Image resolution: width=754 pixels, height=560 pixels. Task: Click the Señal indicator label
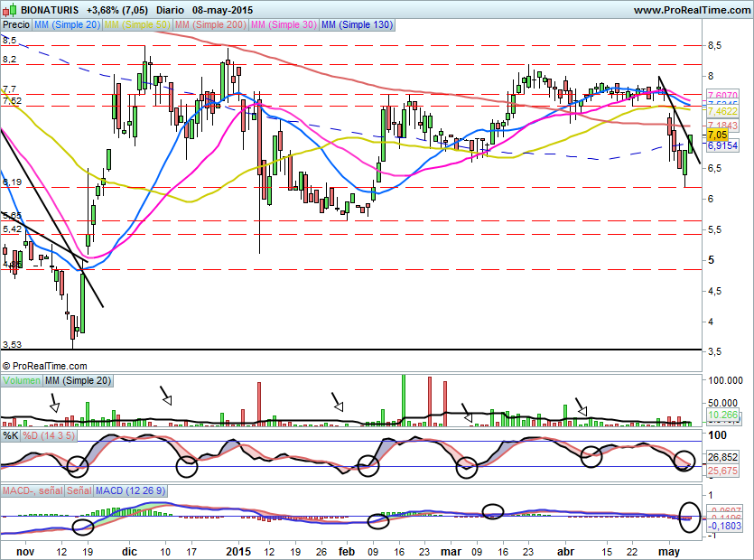[79, 490]
